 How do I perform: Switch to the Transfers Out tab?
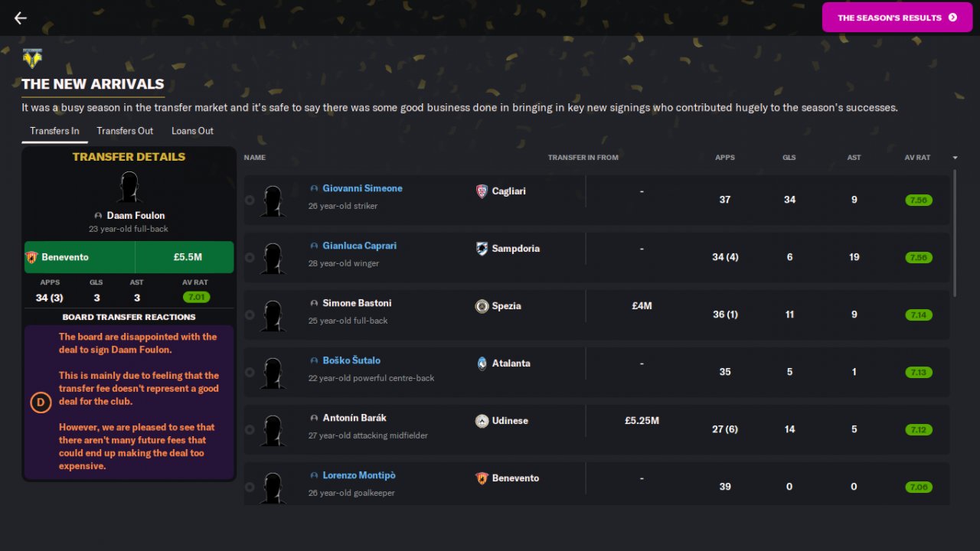pyautogui.click(x=125, y=131)
